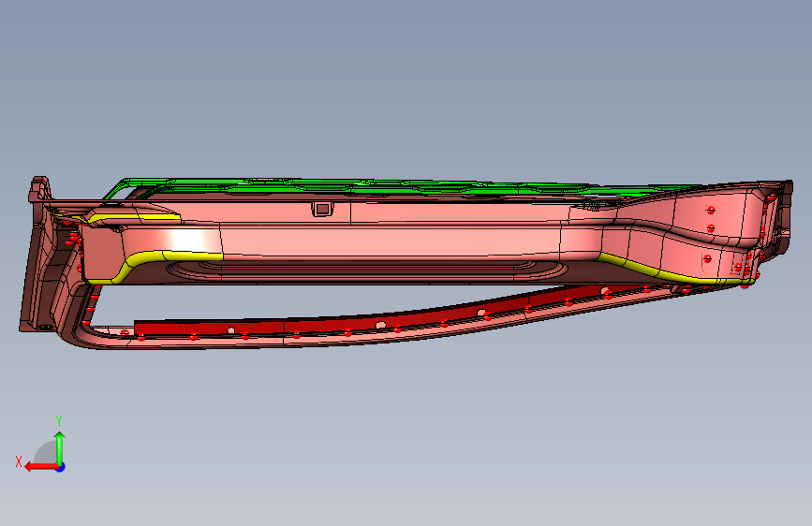This screenshot has width=812, height=526.
Task: Select the long pink side face of the model
Action: (389, 241)
